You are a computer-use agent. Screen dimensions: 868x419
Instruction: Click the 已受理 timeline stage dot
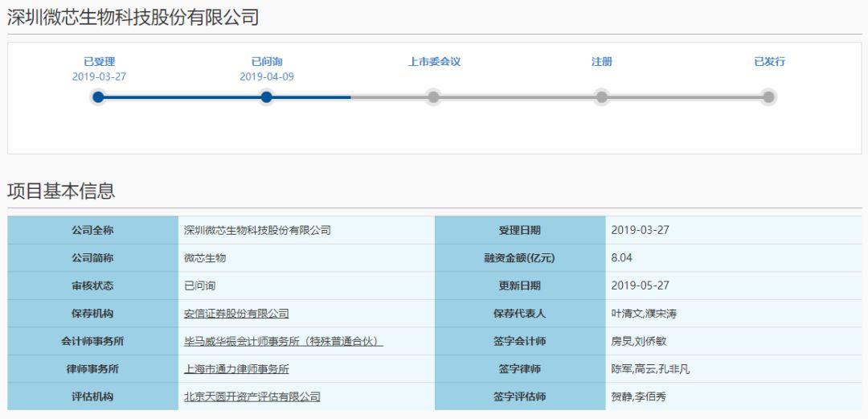(x=99, y=97)
